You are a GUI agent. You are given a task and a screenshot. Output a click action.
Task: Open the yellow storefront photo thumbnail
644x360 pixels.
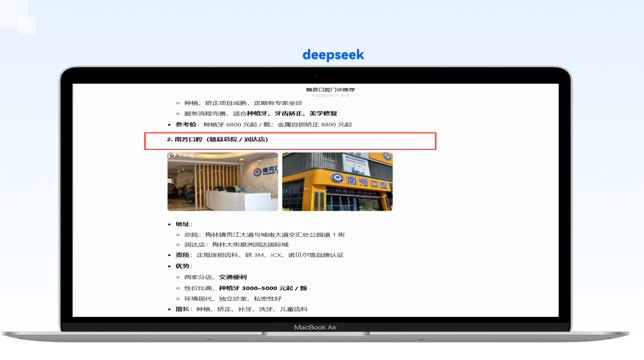(x=337, y=182)
